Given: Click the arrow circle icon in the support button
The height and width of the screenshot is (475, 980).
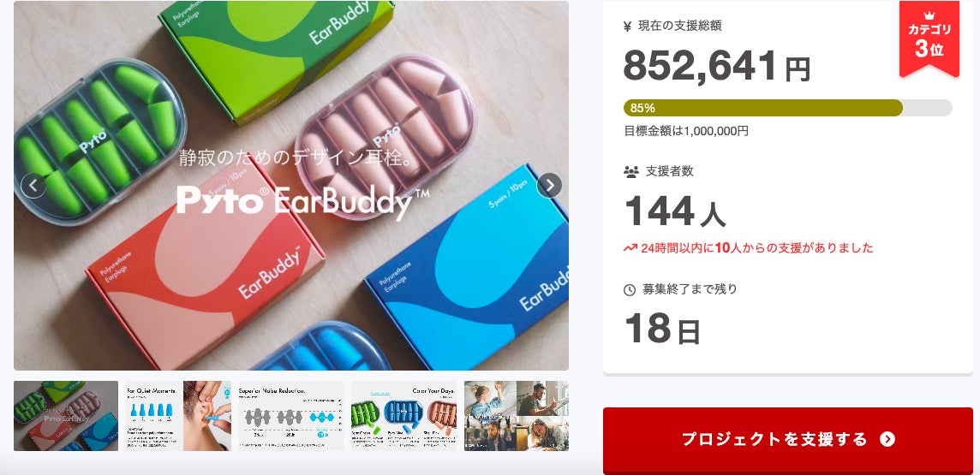Looking at the screenshot, I should pyautogui.click(x=887, y=439).
